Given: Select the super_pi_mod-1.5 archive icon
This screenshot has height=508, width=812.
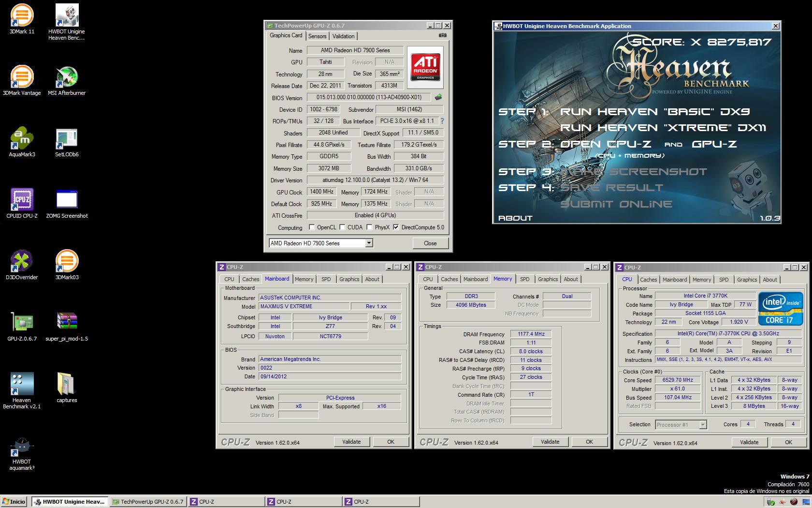Looking at the screenshot, I should pos(67,327).
